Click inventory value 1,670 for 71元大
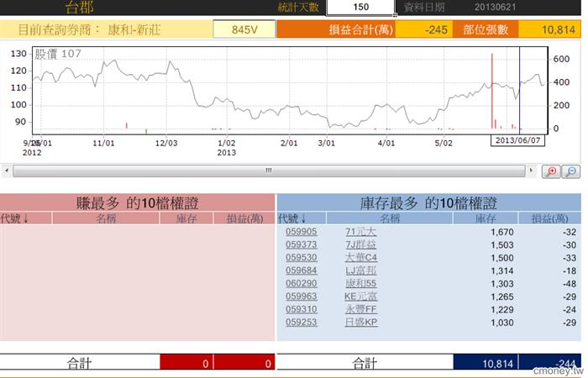The image size is (588, 378). 502,232
